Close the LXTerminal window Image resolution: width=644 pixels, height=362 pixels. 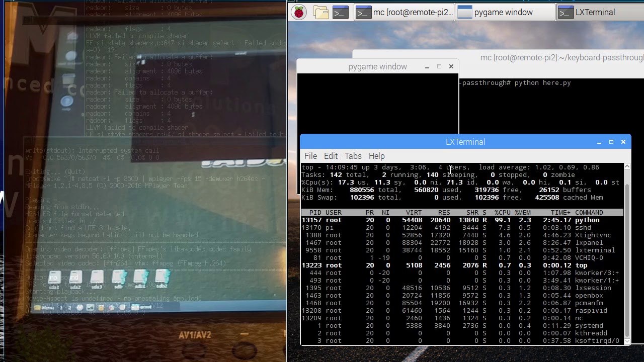pyautogui.click(x=623, y=142)
